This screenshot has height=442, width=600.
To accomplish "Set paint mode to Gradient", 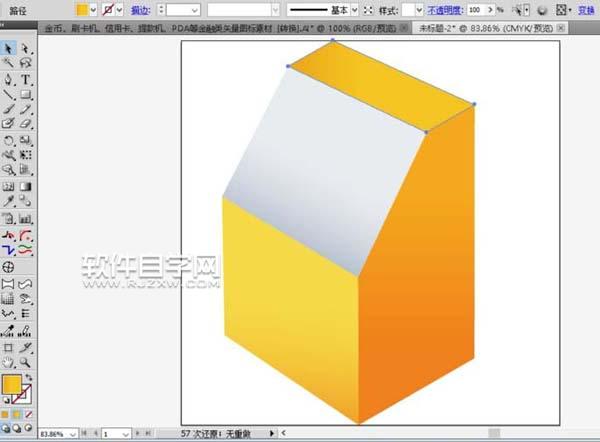I will [17, 414].
